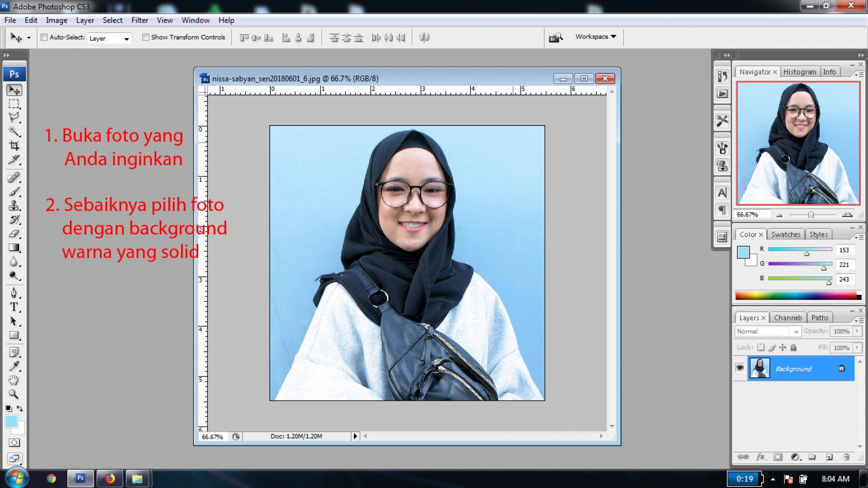Select the Hand tool
This screenshot has height=488, width=868.
coord(14,380)
